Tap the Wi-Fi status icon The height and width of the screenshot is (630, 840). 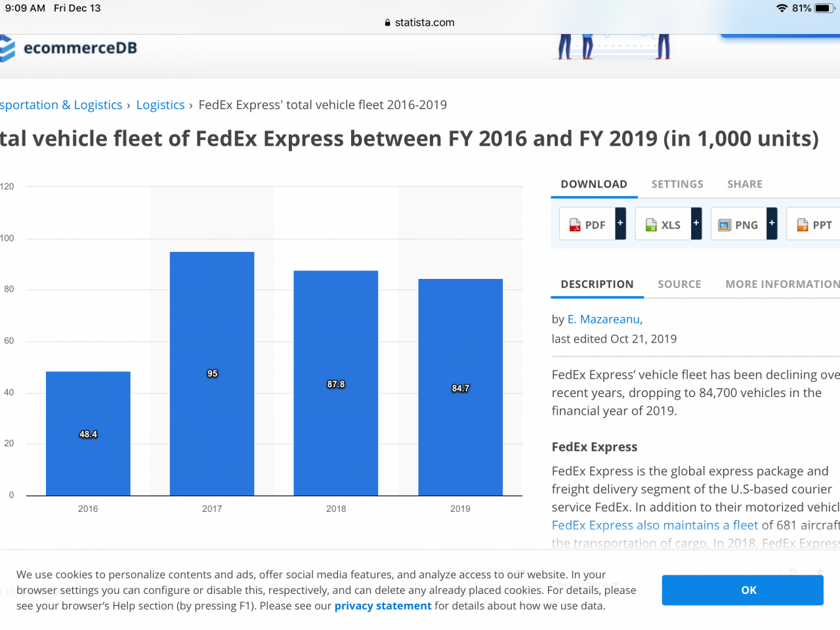pos(782,9)
